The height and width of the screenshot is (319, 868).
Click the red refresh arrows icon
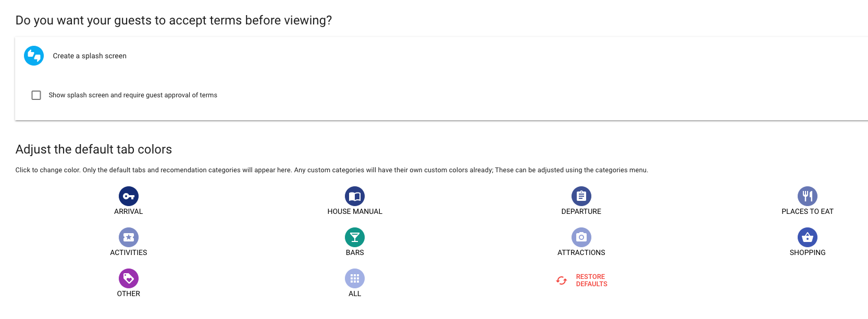click(561, 280)
